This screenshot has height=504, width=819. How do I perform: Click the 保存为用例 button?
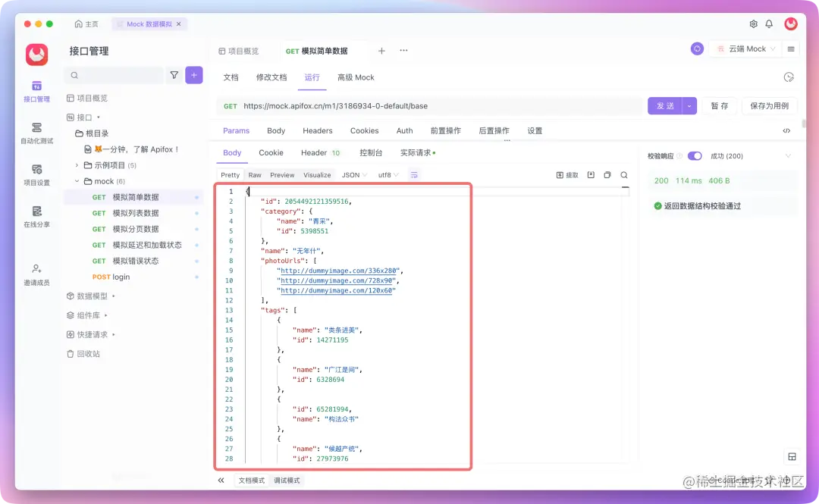click(x=769, y=106)
